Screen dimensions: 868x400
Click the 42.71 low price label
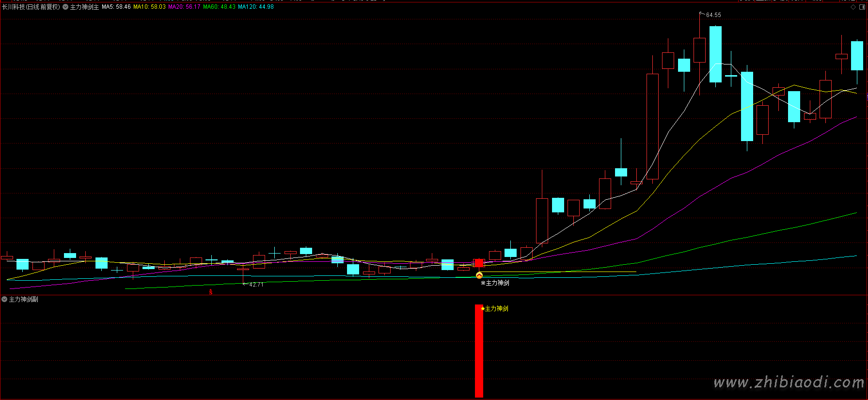256,285
